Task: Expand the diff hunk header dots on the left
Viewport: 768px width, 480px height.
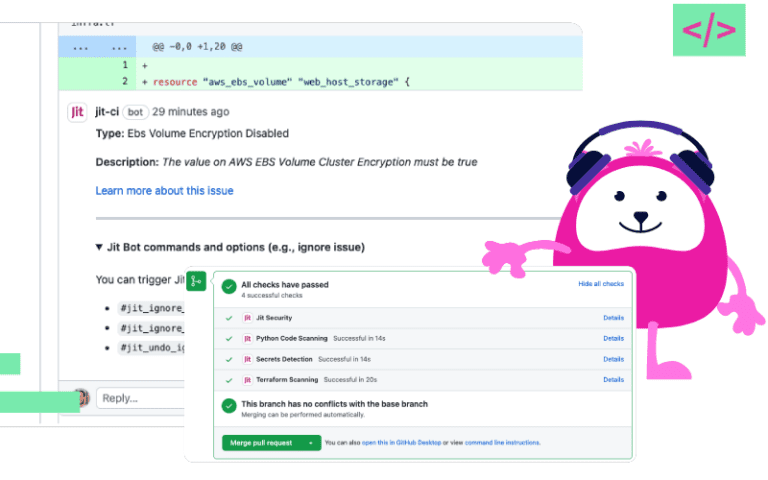Action: [80, 48]
